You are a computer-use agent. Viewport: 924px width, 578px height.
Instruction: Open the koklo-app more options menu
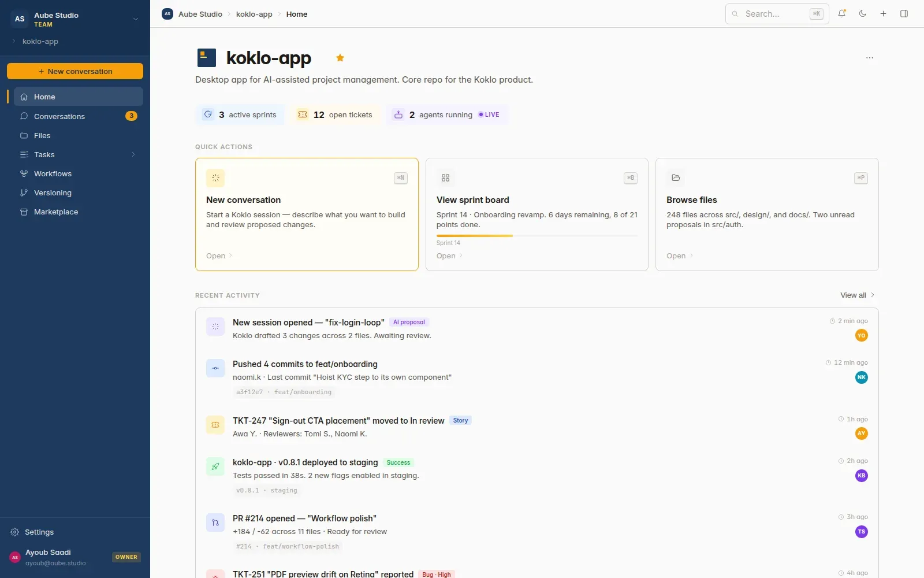coord(870,58)
